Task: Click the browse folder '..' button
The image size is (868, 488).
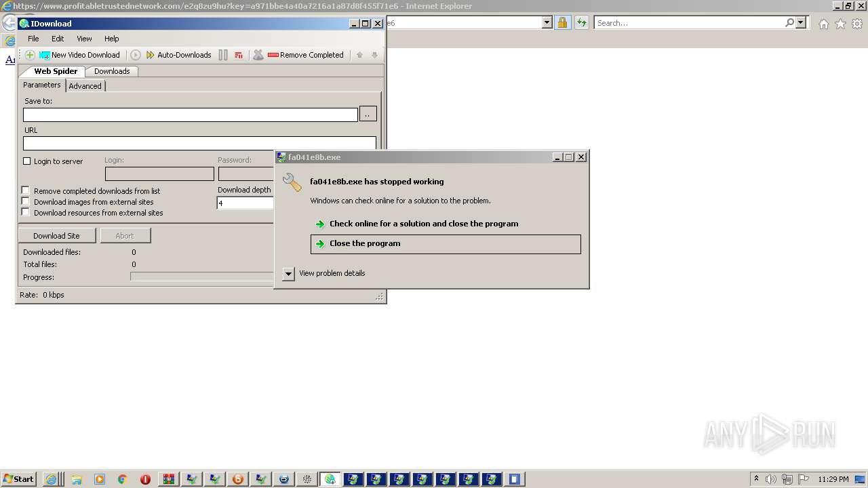Action: 368,114
